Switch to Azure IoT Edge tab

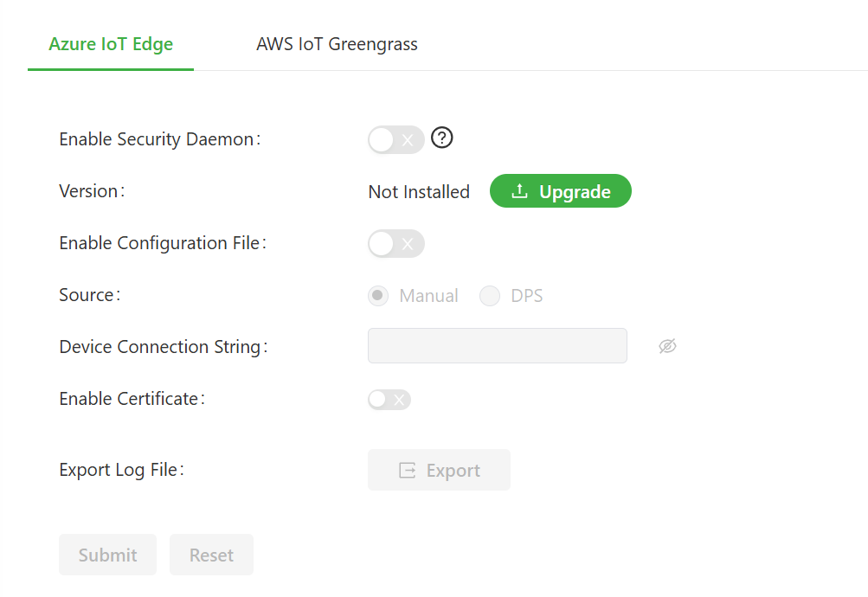point(111,44)
